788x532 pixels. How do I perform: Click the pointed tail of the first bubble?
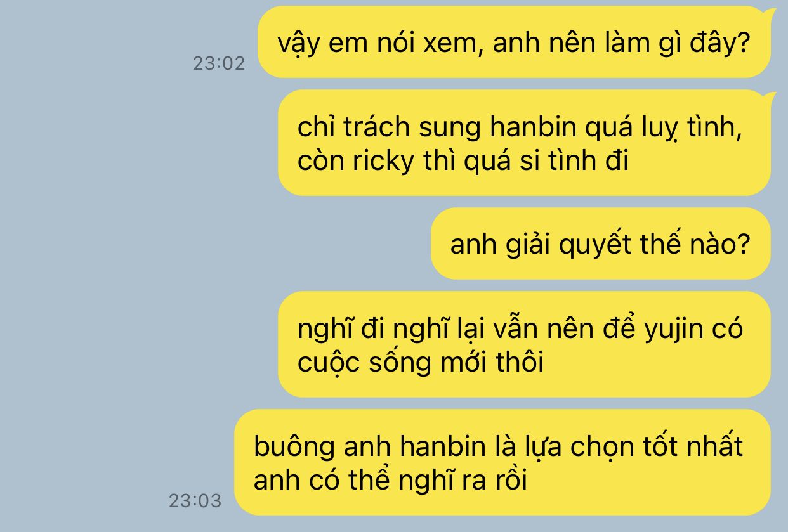(x=770, y=14)
